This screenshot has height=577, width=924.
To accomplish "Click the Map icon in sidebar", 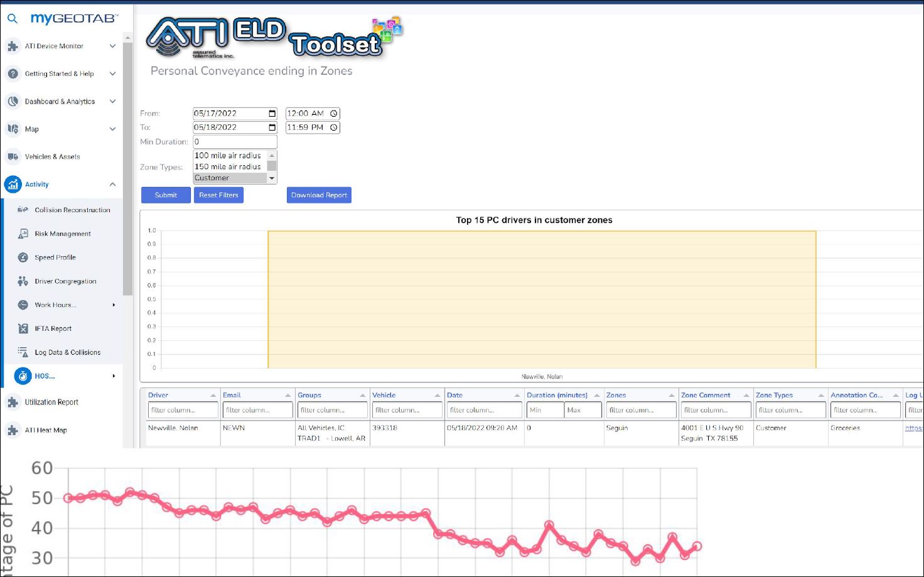I will (13, 129).
